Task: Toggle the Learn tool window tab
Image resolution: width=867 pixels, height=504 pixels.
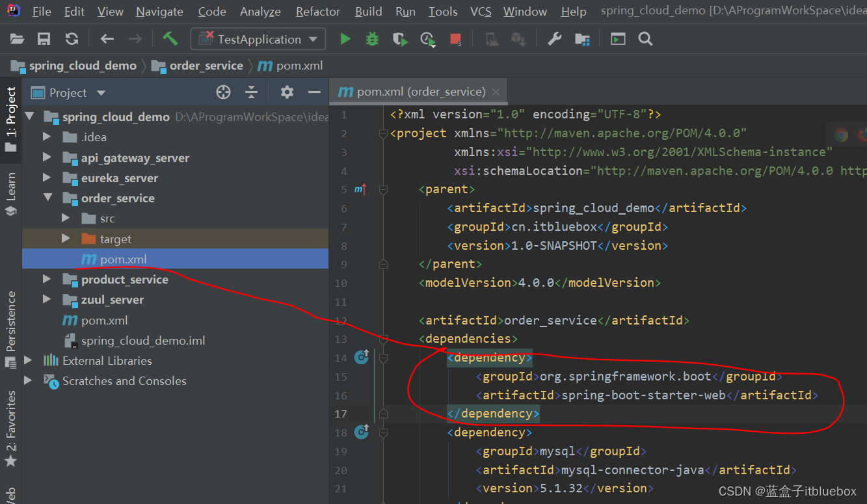Action: click(x=10, y=194)
